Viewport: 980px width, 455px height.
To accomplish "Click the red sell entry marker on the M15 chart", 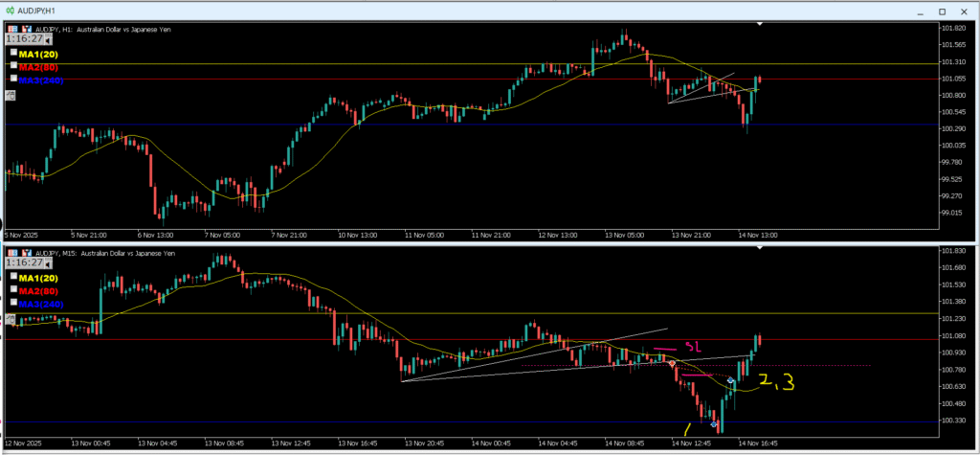I will [x=672, y=364].
